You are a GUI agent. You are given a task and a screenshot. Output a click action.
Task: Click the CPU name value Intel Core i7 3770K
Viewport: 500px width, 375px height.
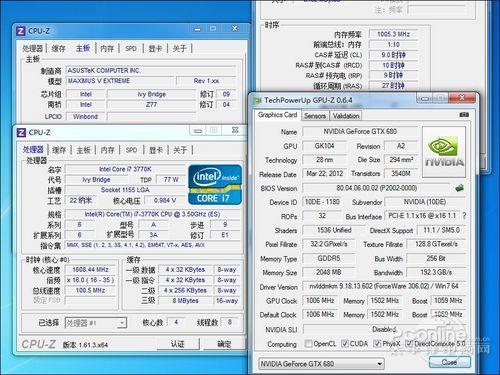(125, 169)
